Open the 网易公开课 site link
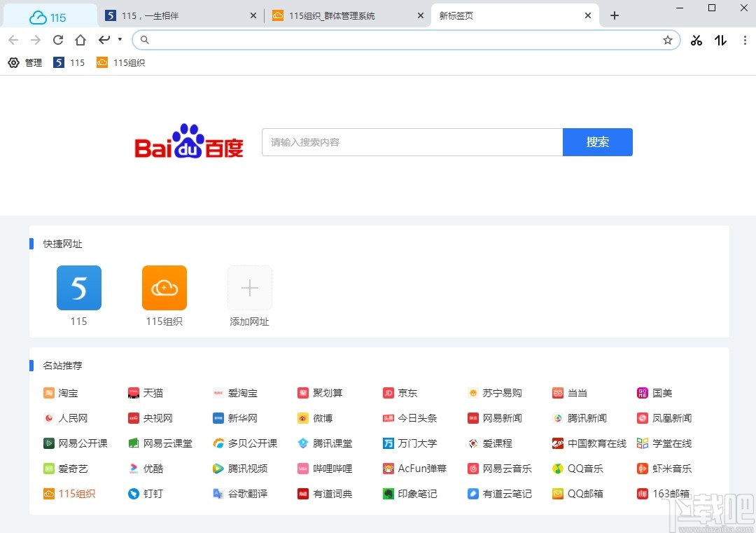The height and width of the screenshot is (533, 756). pos(75,443)
